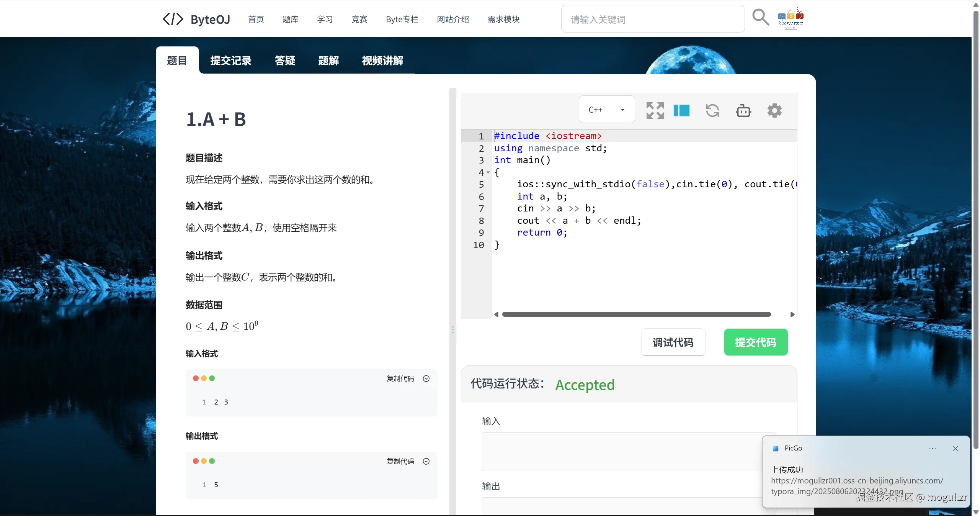Screen dimensions: 980x516
Task: Click the keyword search input field
Action: coord(653,19)
